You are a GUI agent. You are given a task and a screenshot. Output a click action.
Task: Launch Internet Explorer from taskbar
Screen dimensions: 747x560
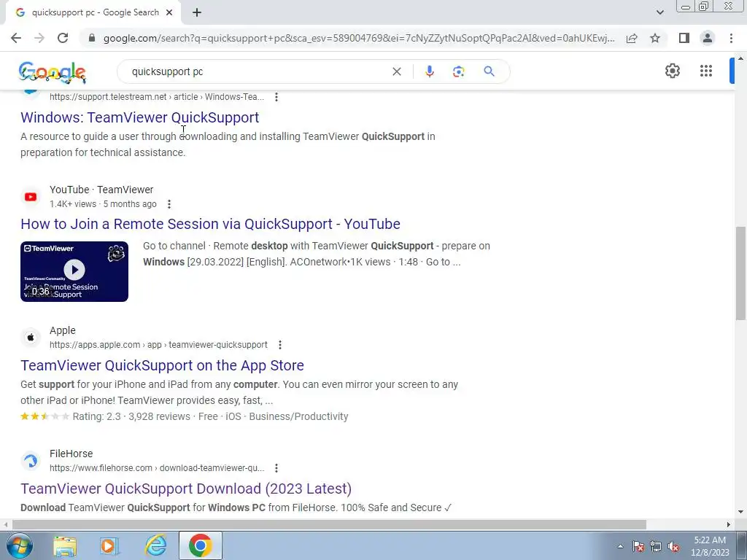pyautogui.click(x=156, y=545)
